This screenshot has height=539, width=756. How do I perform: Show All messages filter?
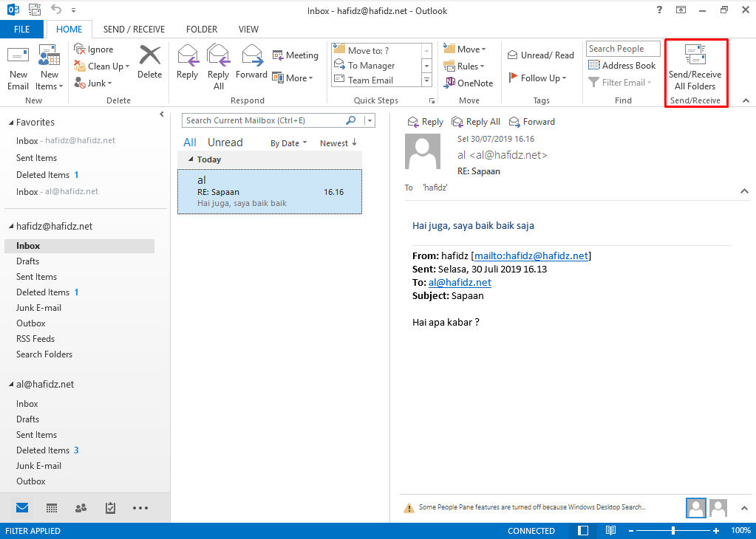(x=190, y=143)
